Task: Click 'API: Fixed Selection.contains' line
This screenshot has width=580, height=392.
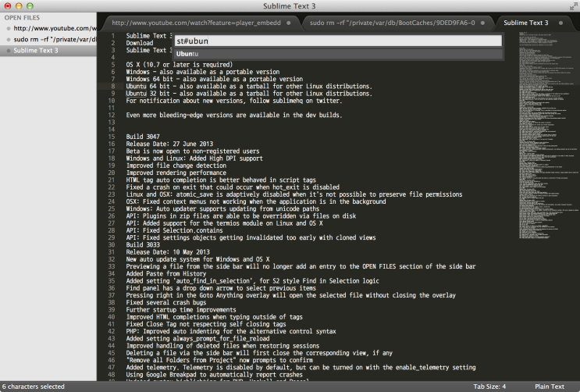Action: pos(174,230)
